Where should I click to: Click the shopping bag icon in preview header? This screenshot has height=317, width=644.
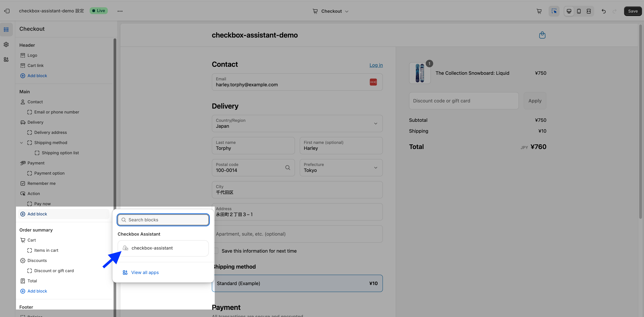[x=542, y=35]
